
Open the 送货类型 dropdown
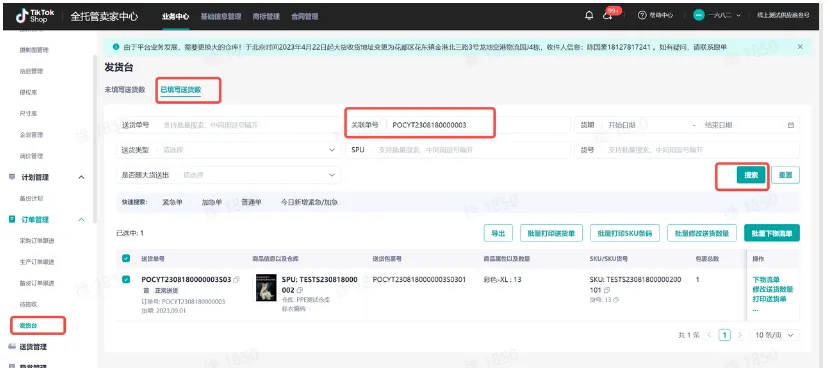[x=228, y=150]
